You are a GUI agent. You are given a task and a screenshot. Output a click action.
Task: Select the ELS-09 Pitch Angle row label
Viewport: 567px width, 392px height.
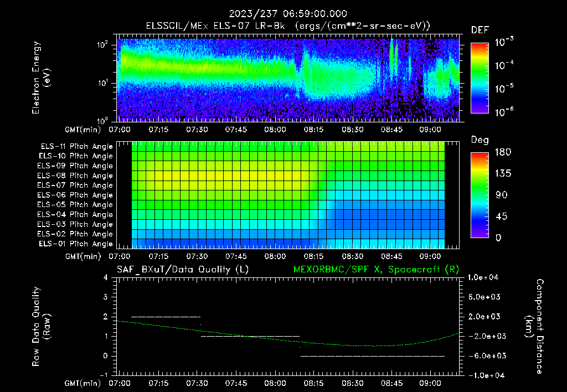(75, 166)
